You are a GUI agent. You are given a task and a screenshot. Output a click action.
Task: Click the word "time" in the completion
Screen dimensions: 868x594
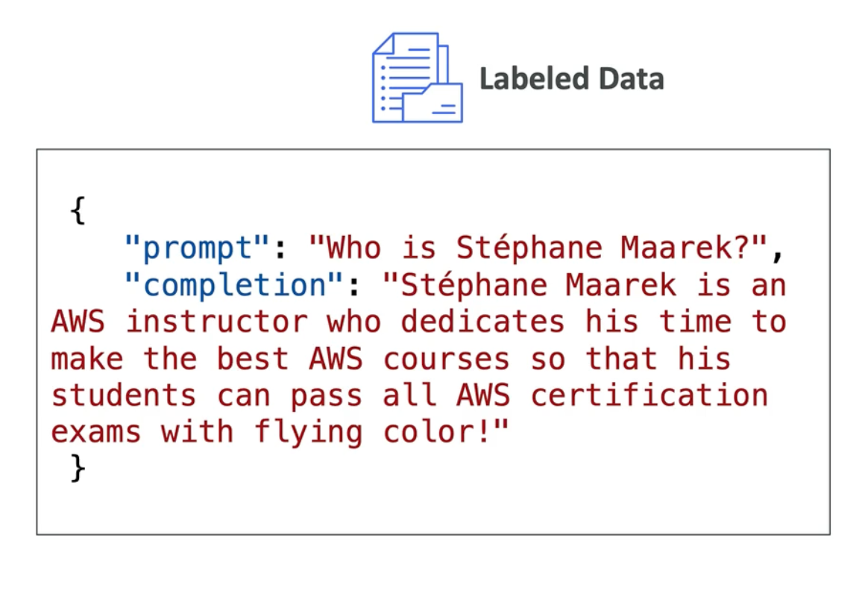pyautogui.click(x=686, y=322)
